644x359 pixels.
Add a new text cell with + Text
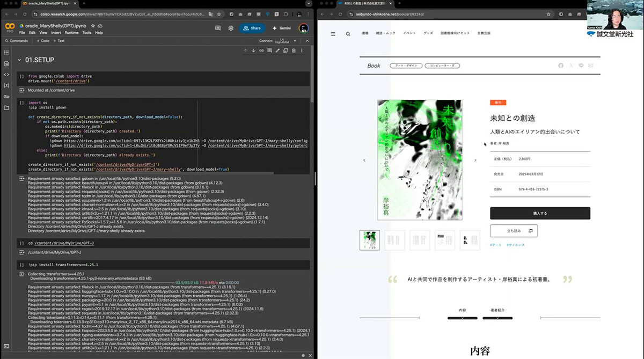point(59,41)
